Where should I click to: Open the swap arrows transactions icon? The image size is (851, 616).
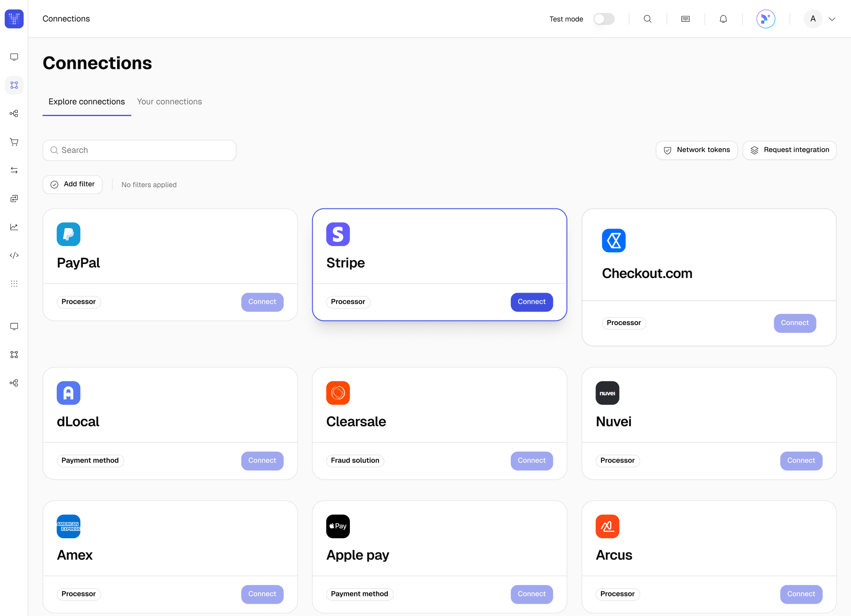click(14, 170)
